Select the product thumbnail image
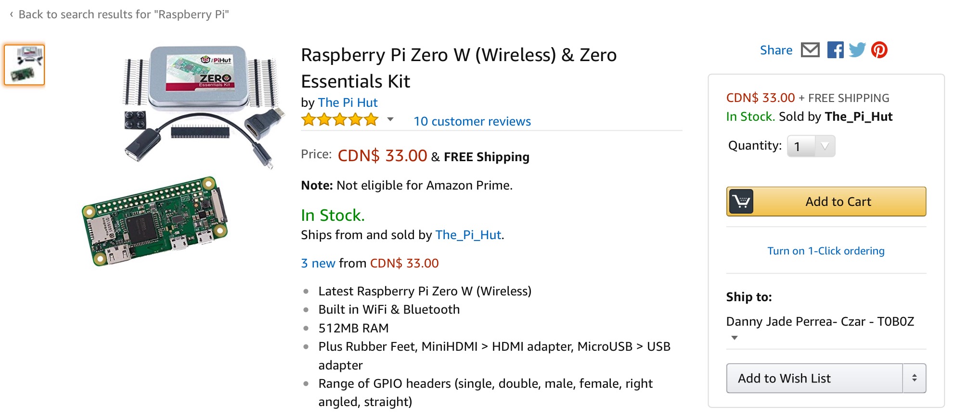The image size is (980, 420). click(x=25, y=65)
